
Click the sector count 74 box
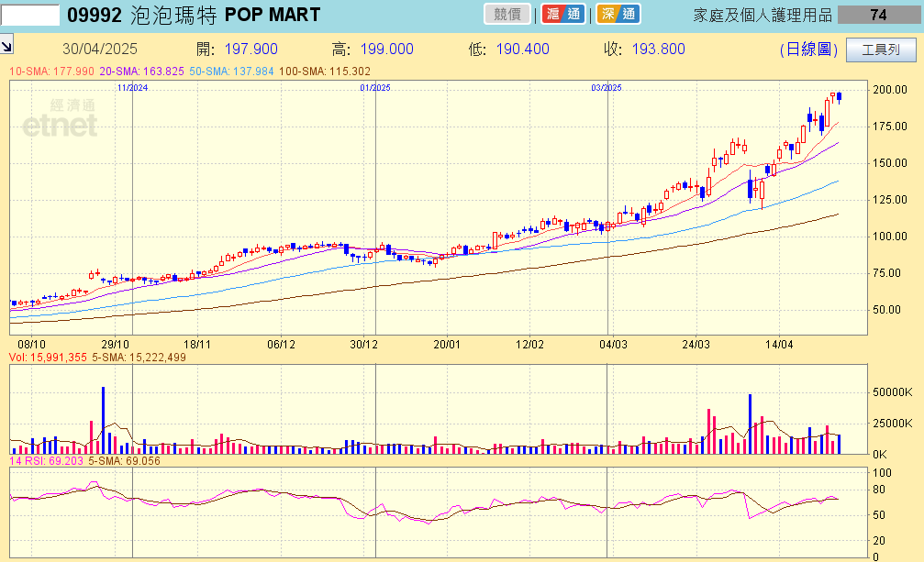[x=879, y=15]
